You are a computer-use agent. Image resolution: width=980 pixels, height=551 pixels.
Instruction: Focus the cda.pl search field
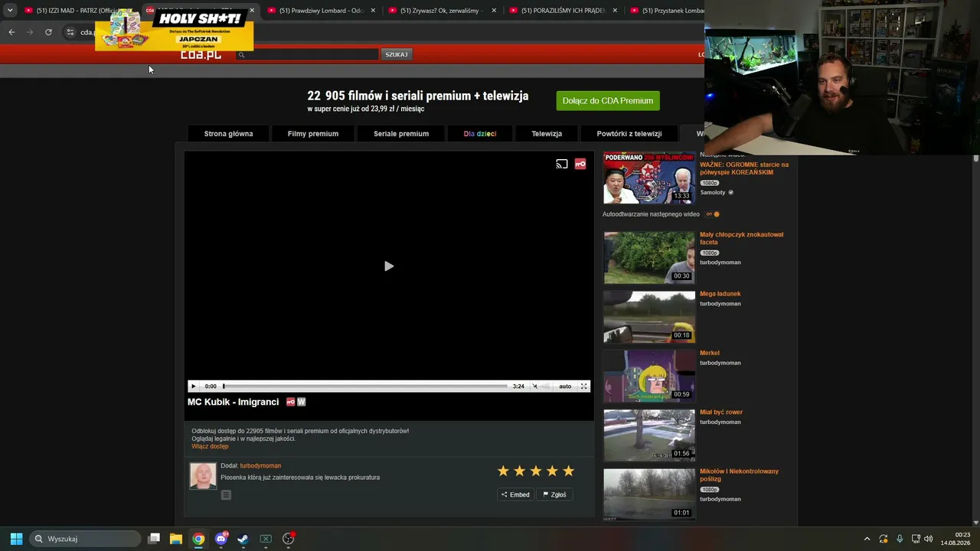point(307,54)
